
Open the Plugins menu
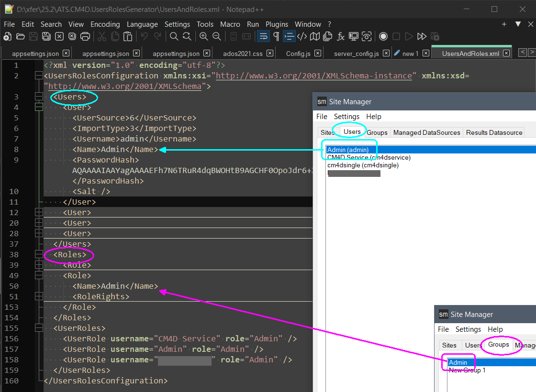point(277,24)
